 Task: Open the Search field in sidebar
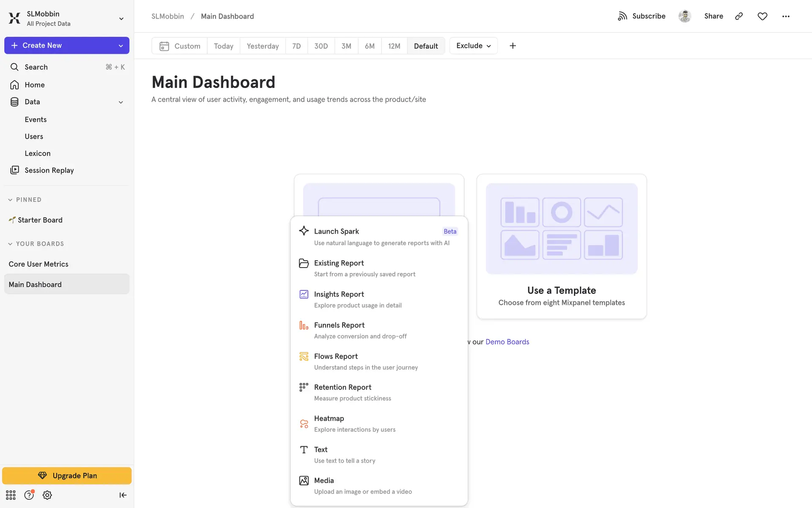(36, 67)
